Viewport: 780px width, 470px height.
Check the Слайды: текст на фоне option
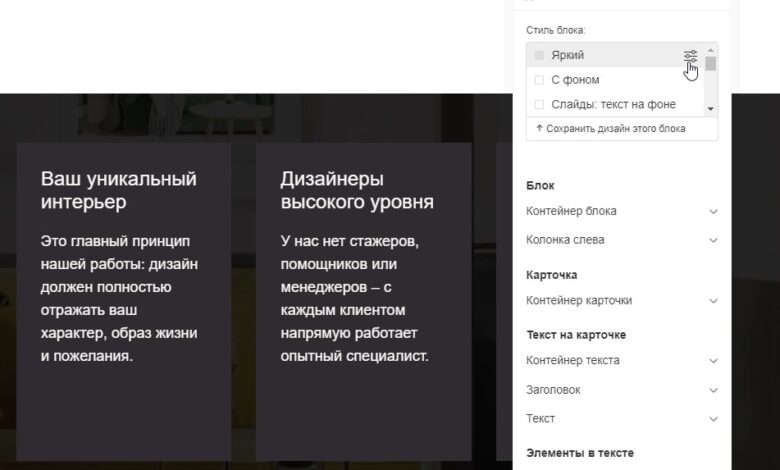point(540,104)
